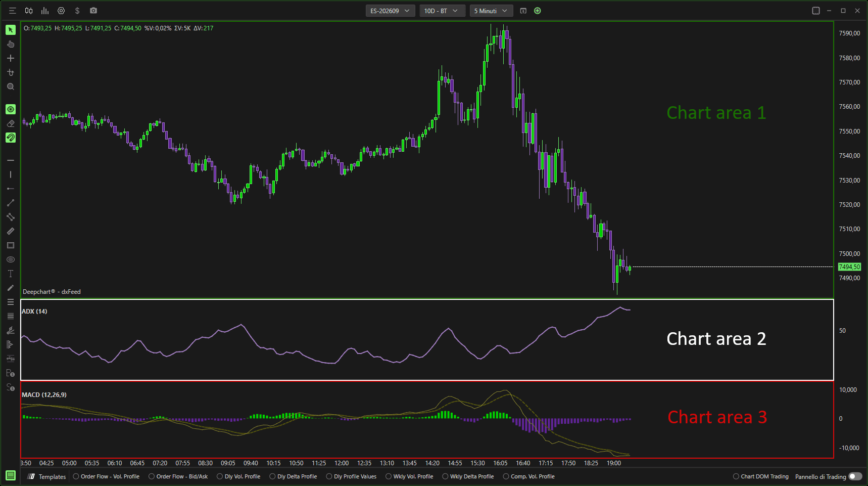
Task: Select the horizontal range profile tool
Action: [11, 359]
